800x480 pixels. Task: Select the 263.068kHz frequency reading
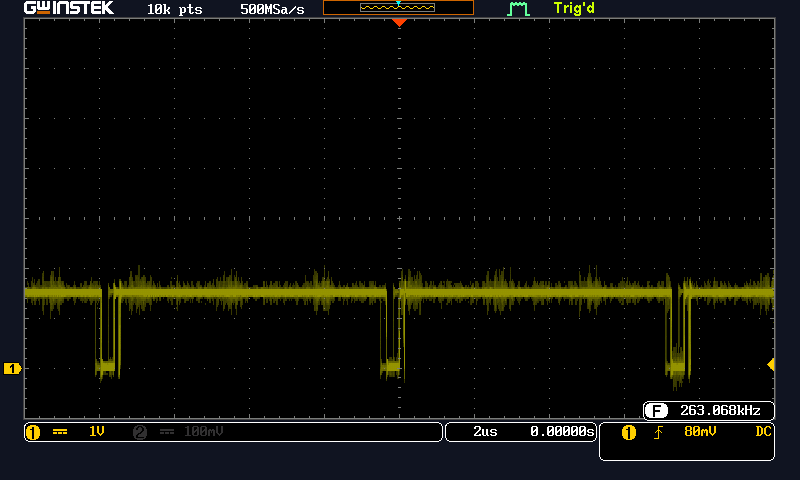(720, 410)
